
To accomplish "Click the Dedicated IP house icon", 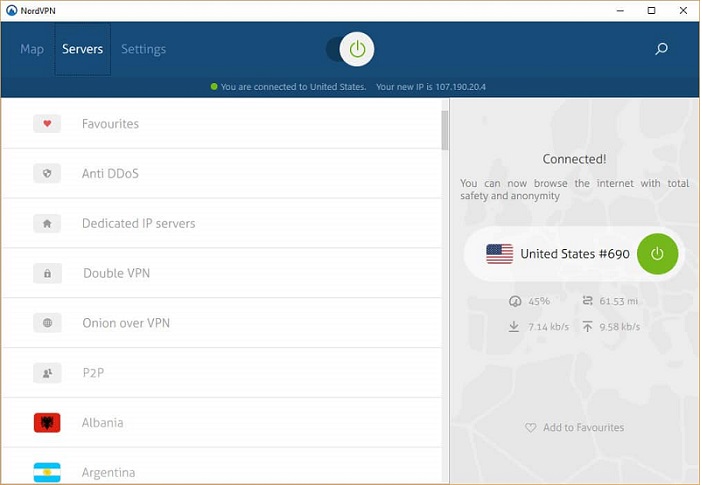I will 47,223.
